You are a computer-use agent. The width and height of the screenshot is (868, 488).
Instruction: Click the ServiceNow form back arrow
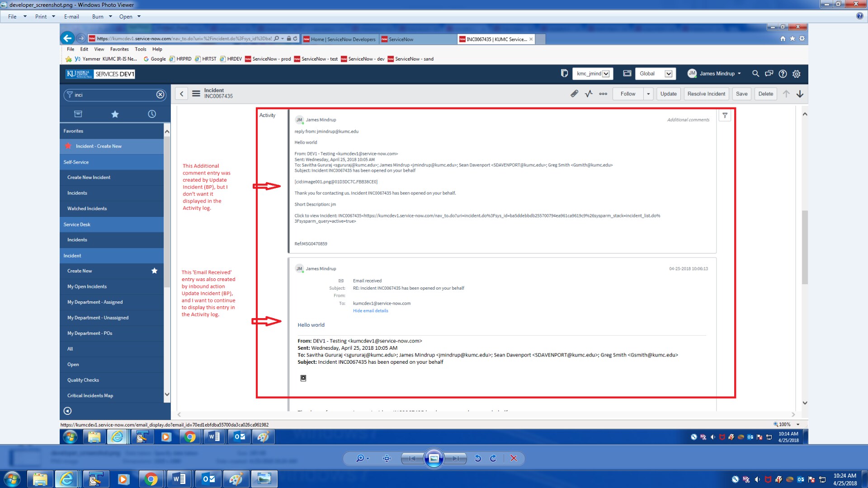pos(181,94)
